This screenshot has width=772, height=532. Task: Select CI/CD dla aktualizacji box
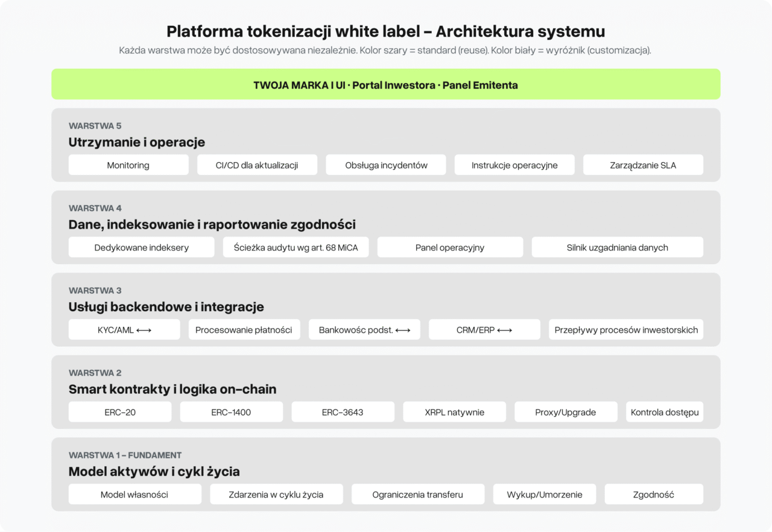pyautogui.click(x=257, y=165)
